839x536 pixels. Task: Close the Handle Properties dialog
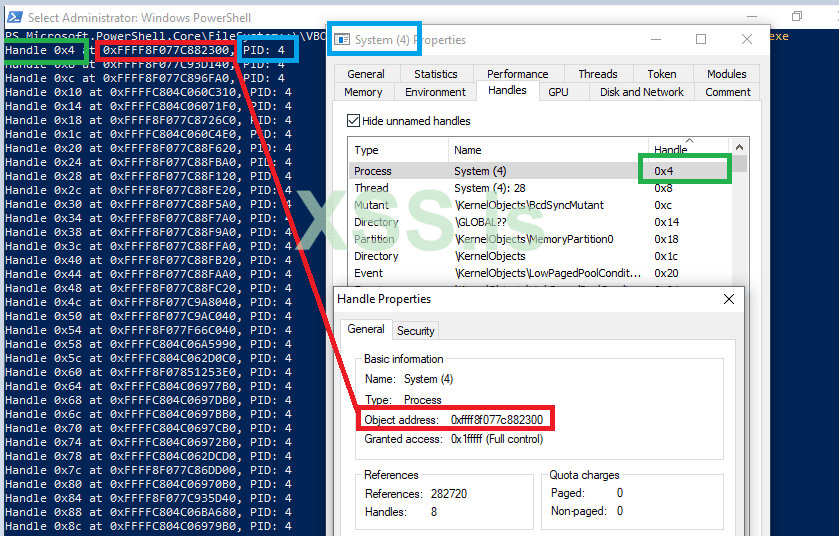729,299
